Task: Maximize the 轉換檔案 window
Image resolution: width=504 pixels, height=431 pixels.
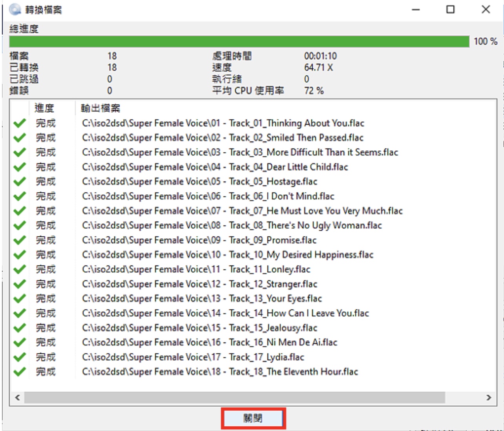Action: 451,9
